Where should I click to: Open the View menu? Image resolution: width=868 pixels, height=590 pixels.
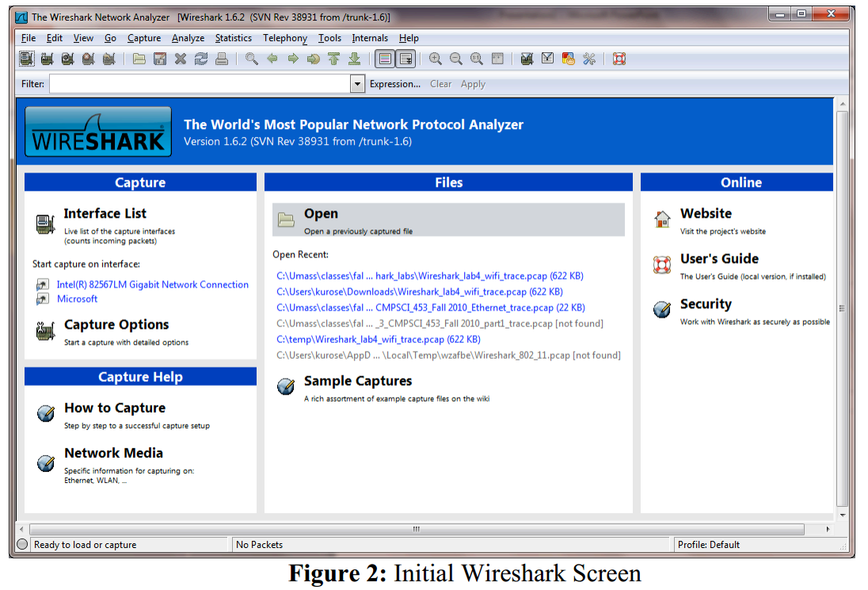[83, 38]
